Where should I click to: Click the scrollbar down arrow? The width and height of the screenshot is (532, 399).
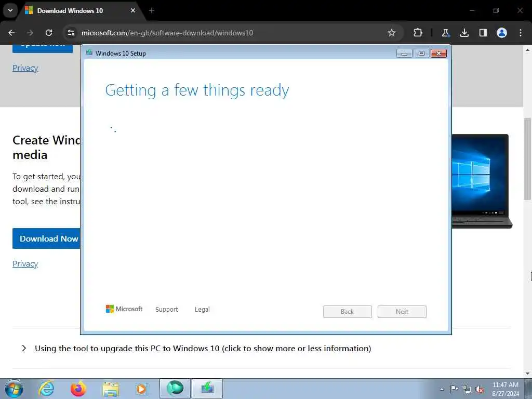[528, 374]
